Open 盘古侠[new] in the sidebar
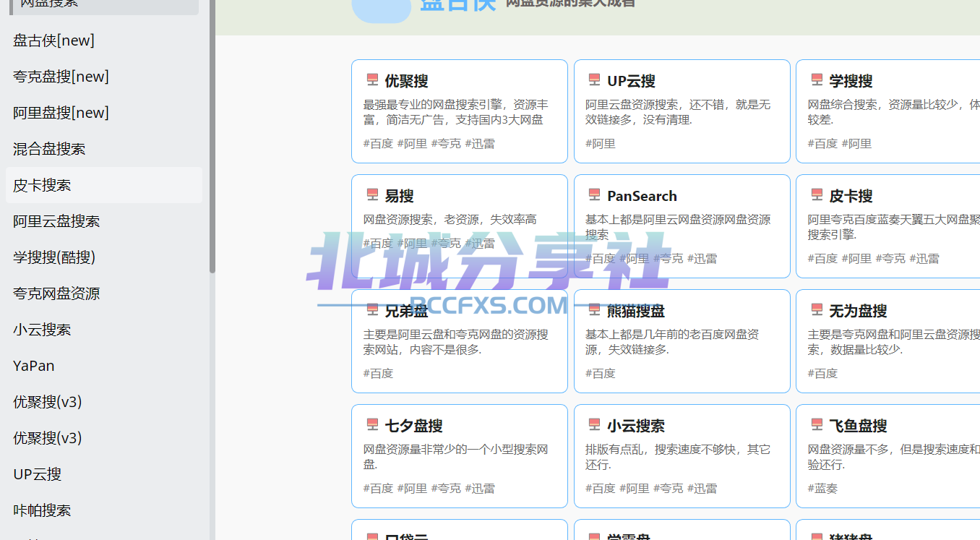The image size is (980, 540). tap(104, 40)
